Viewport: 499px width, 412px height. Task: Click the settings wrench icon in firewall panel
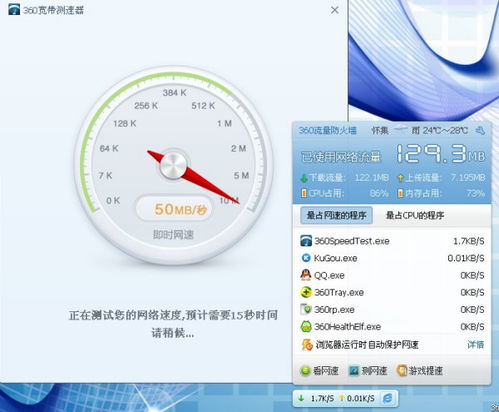480,130
